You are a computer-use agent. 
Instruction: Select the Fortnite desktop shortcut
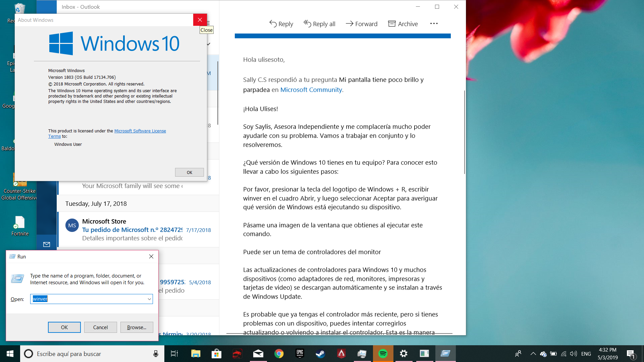20,226
